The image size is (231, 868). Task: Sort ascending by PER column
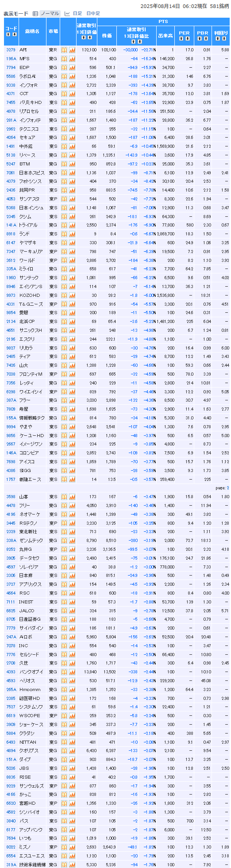(181, 38)
